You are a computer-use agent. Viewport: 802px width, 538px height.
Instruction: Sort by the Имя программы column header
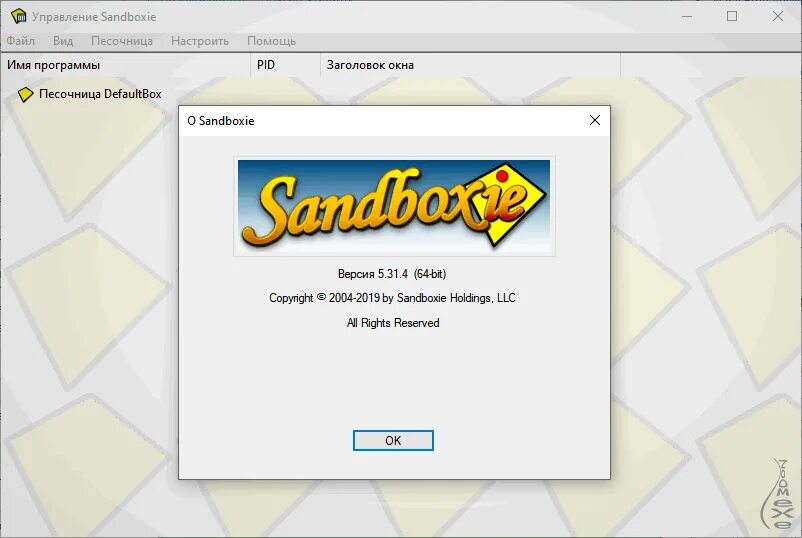[x=125, y=65]
